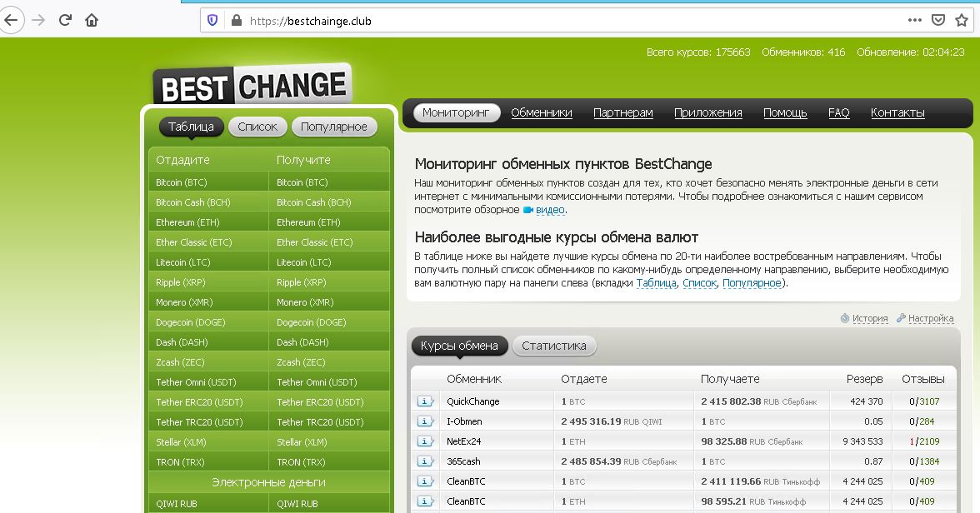Open the Настройка link
The width and height of the screenshot is (980, 513).
coord(931,318)
